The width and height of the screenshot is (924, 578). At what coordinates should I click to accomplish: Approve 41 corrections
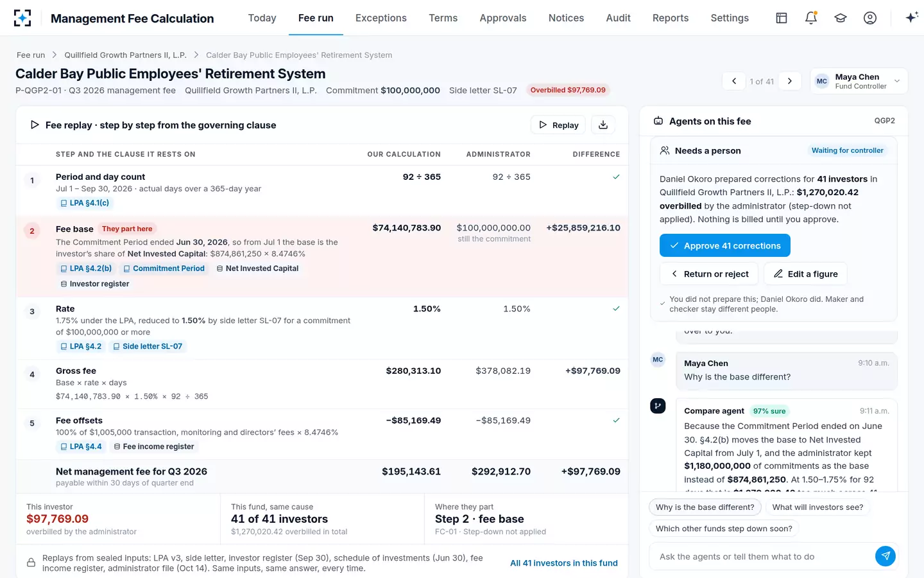(x=725, y=245)
